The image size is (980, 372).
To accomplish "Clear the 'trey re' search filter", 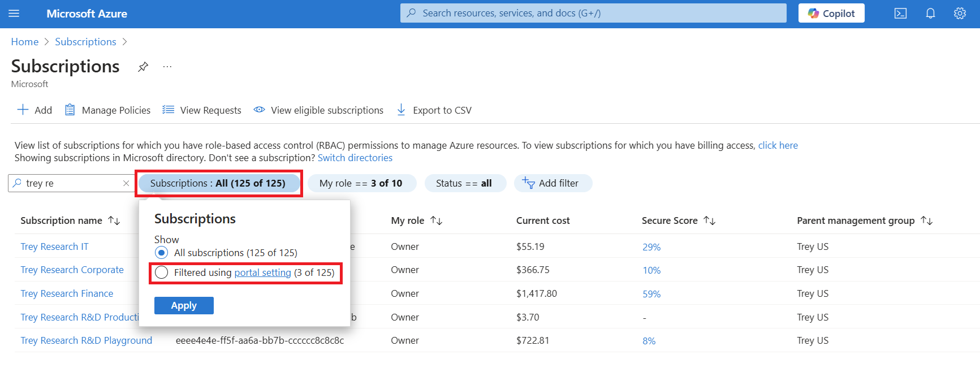I will tap(126, 183).
